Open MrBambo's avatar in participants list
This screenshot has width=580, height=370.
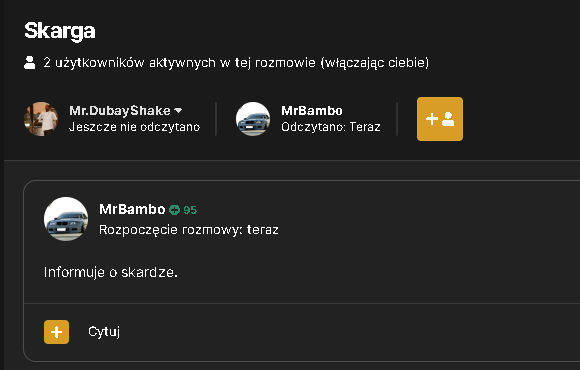[253, 119]
